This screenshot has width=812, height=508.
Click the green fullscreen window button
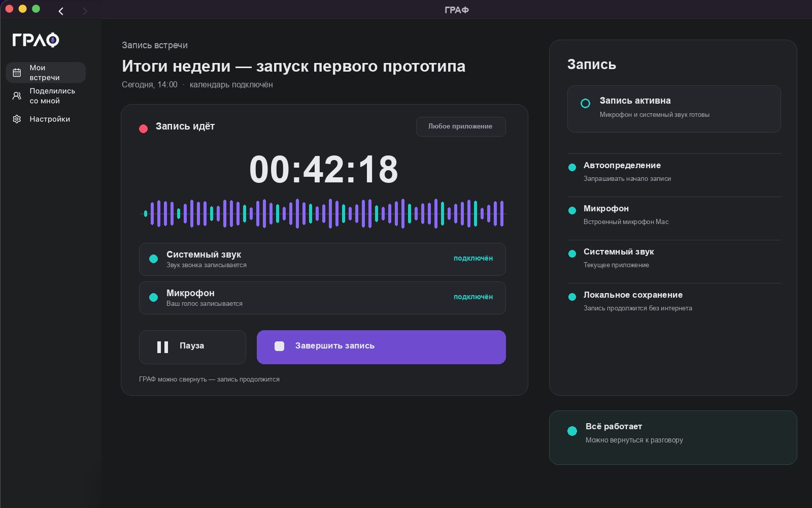36,9
